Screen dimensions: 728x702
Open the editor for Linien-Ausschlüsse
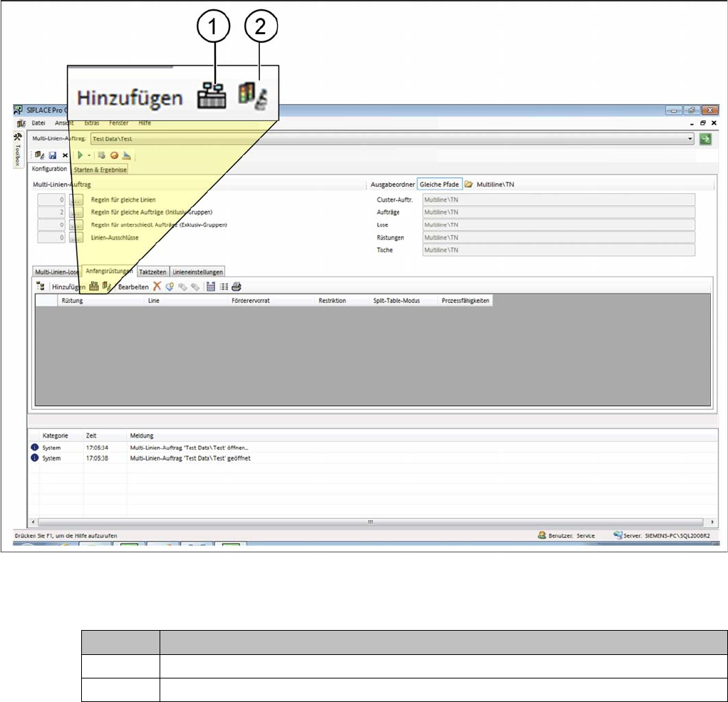pyautogui.click(x=76, y=237)
